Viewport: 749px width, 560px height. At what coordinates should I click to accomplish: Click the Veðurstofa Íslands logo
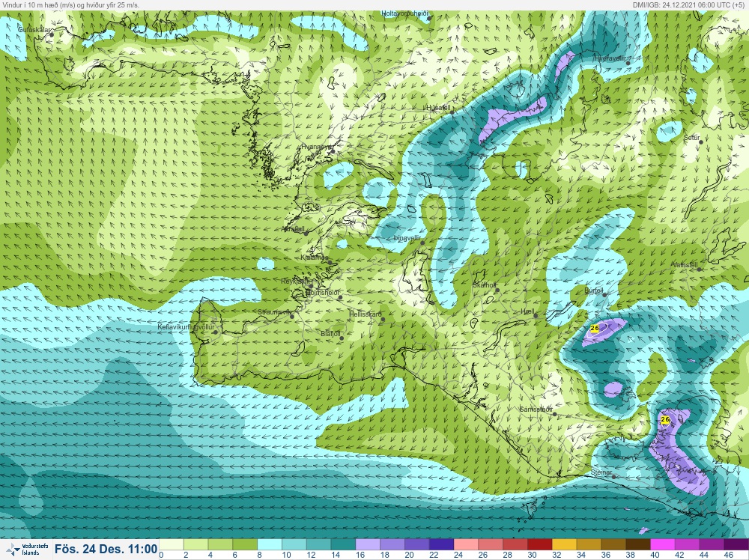pos(27,550)
